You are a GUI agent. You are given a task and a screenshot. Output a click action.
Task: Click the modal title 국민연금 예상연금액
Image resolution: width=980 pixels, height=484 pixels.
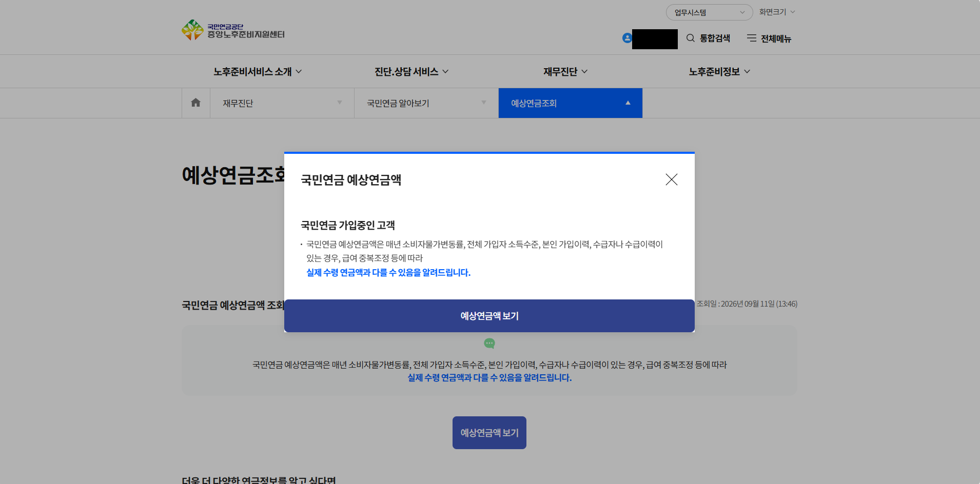pos(351,180)
